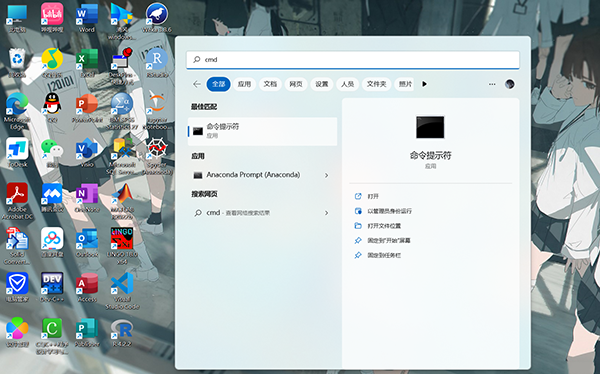Screen dimensions: 600x374
Task: Open the Word desktop shortcut
Action: (x=87, y=17)
